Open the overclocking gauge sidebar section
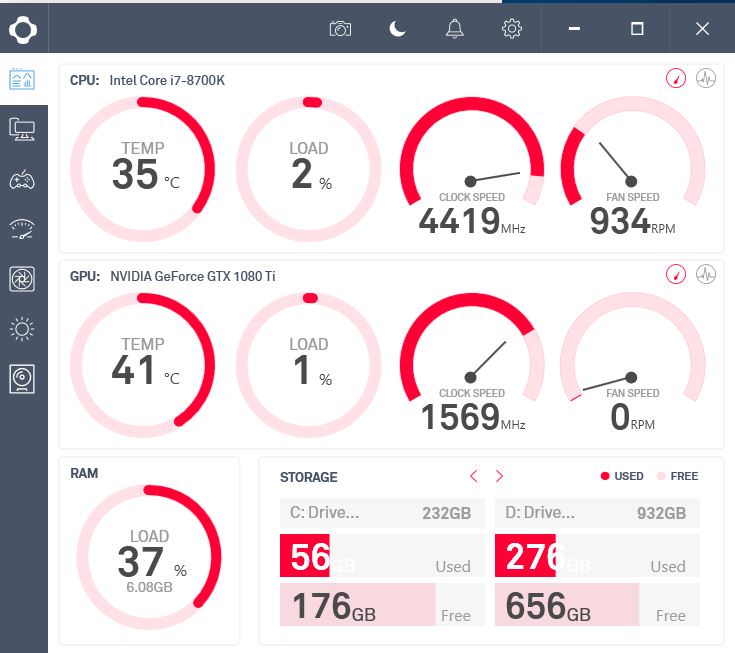The width and height of the screenshot is (735, 653). tap(22, 229)
